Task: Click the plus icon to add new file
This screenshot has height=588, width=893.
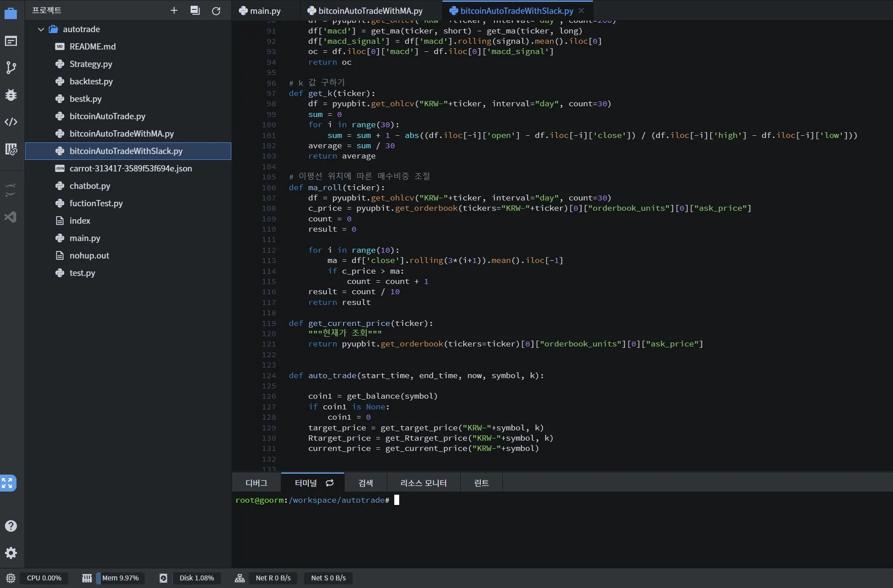Action: click(174, 10)
